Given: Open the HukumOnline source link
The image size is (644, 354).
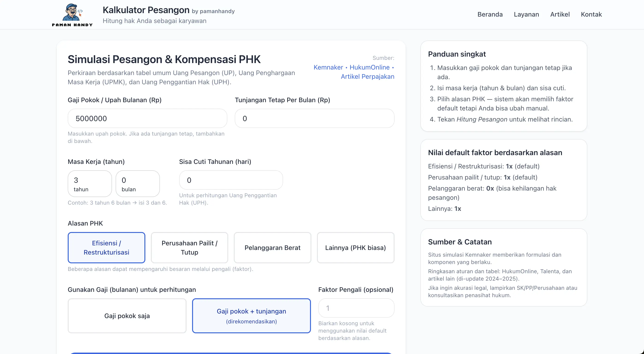Looking at the screenshot, I should click(x=369, y=67).
